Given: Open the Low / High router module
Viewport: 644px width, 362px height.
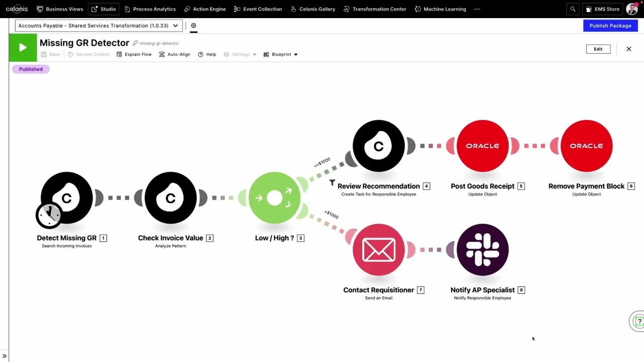Looking at the screenshot, I should click(x=274, y=198).
